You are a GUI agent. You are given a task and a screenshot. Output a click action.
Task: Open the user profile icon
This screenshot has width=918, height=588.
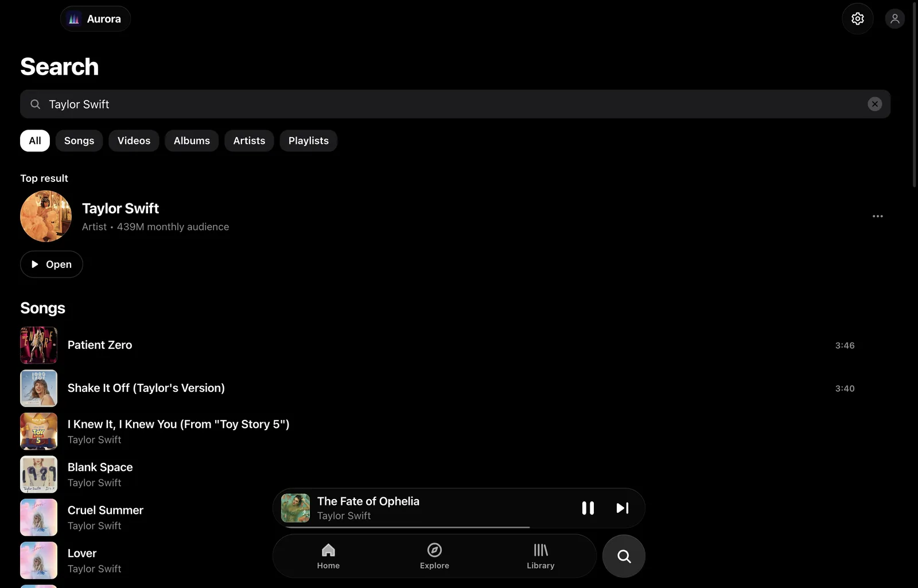coord(894,19)
